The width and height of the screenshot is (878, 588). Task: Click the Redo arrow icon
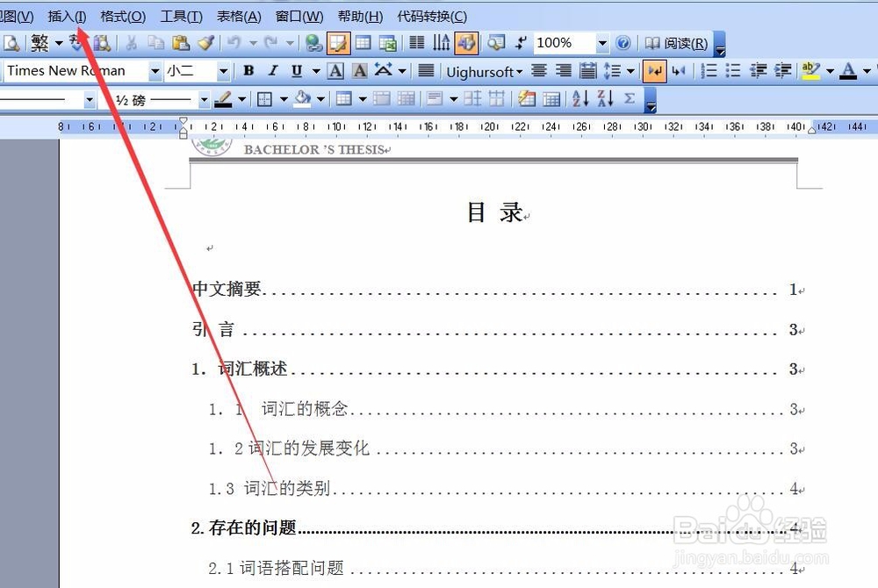[271, 43]
